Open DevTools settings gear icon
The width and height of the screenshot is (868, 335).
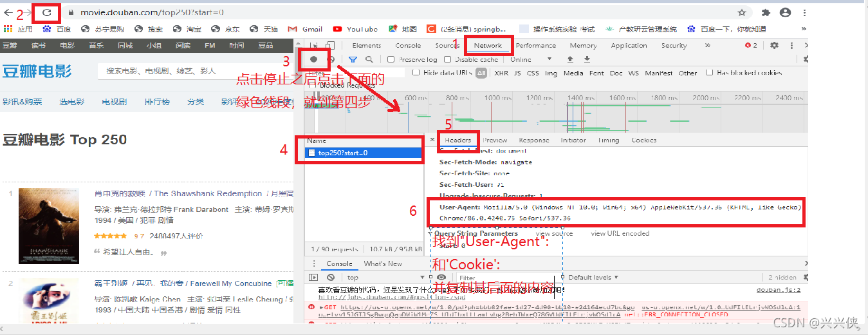click(774, 46)
